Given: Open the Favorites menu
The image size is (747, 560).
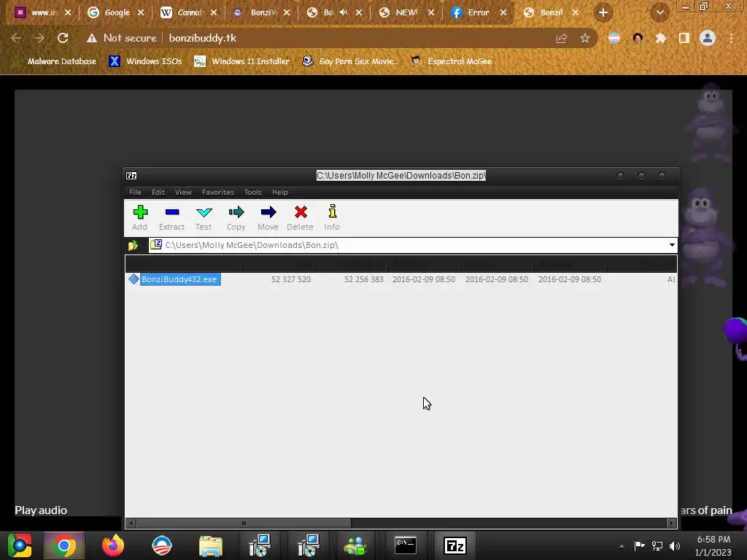Looking at the screenshot, I should (217, 192).
